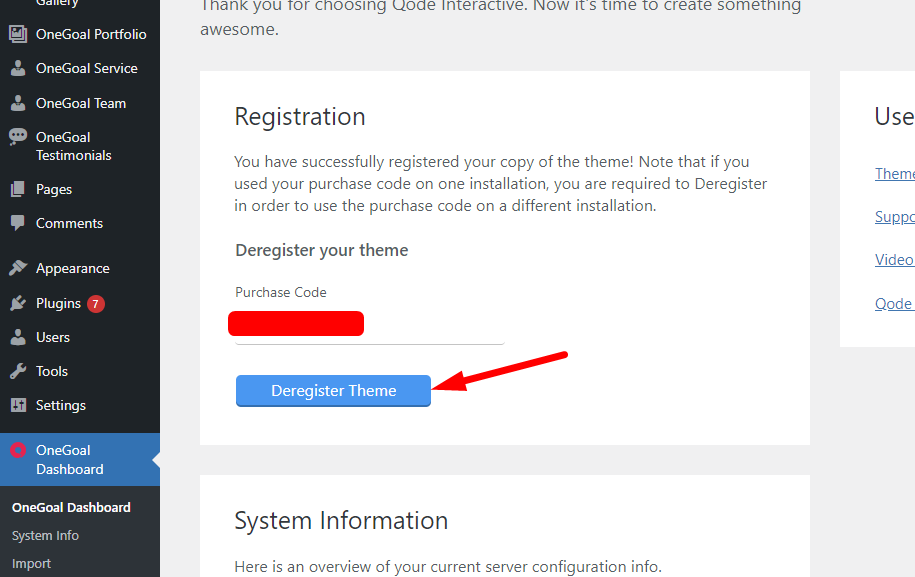Click the Tools wrench icon
The image size is (915, 577).
[x=18, y=371]
